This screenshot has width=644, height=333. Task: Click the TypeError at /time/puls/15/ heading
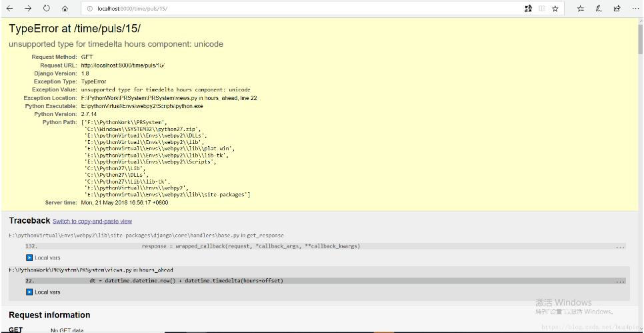click(75, 29)
